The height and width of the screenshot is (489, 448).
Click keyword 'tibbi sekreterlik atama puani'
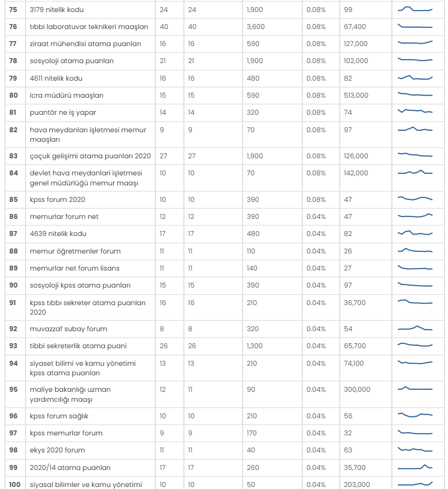78,346
